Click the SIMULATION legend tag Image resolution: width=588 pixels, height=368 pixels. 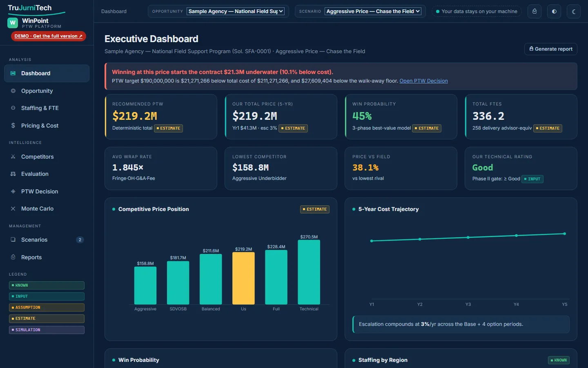(47, 330)
